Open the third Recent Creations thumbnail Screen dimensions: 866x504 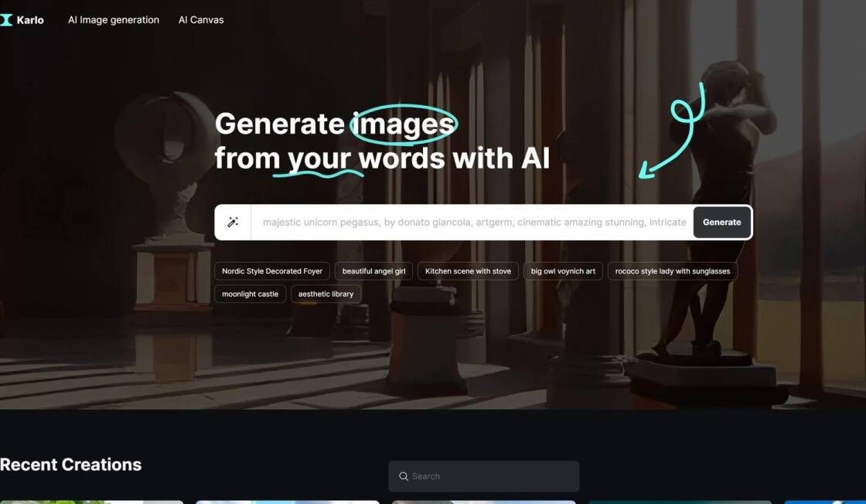point(484,502)
